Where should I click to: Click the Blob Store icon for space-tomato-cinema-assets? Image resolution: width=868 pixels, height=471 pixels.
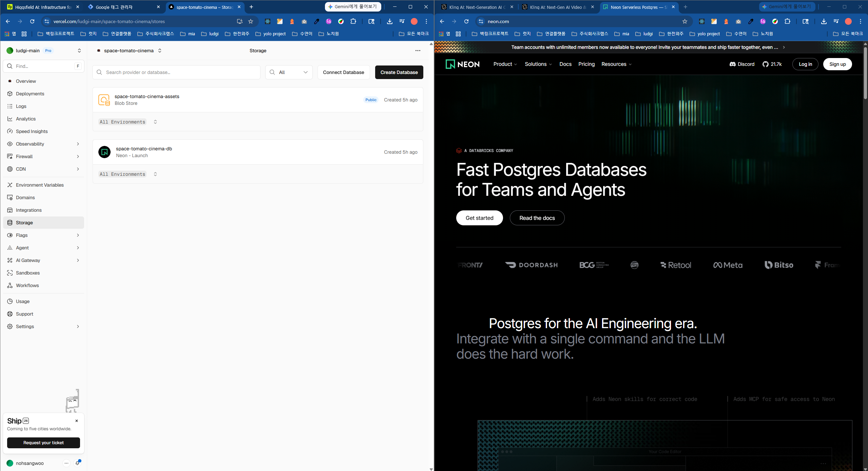coord(104,100)
